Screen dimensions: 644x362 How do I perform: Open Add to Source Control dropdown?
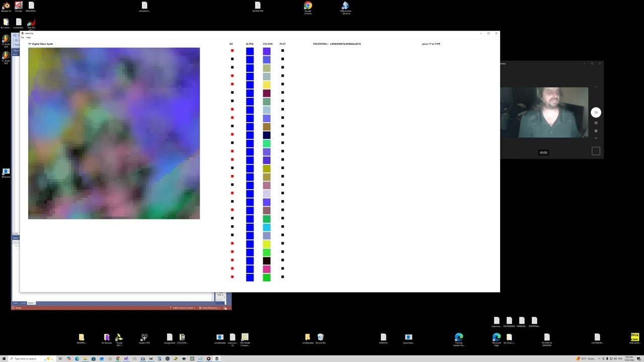[x=182, y=308]
